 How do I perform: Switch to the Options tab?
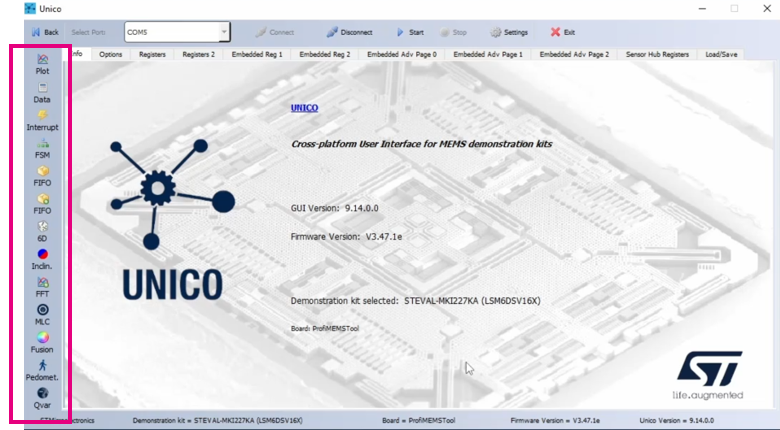[x=110, y=54]
